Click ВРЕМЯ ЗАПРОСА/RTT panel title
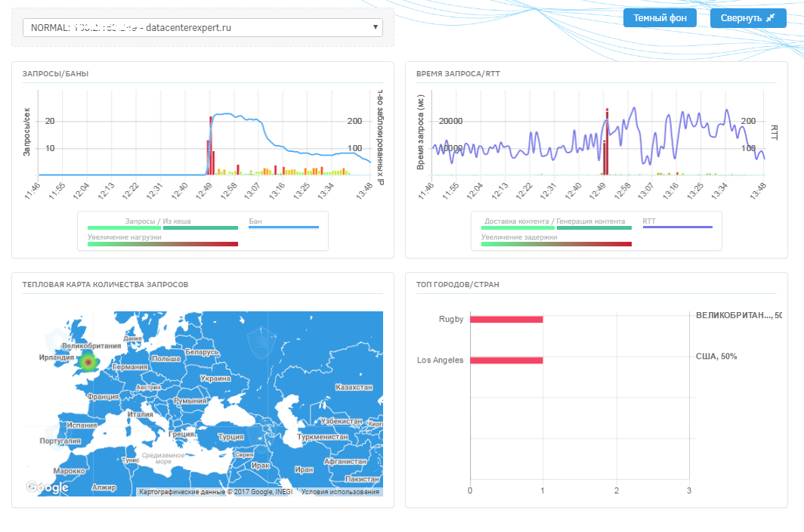Viewport: 804px width, 532px height. 458,74
